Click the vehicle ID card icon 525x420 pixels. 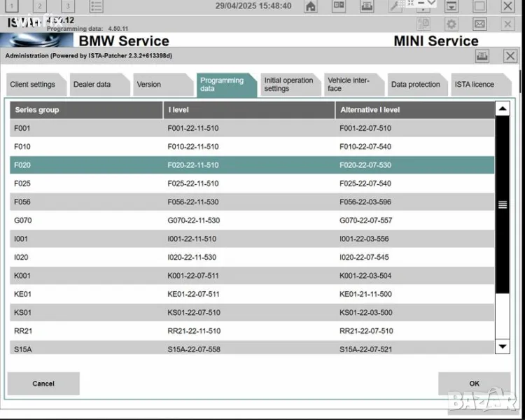(339, 7)
